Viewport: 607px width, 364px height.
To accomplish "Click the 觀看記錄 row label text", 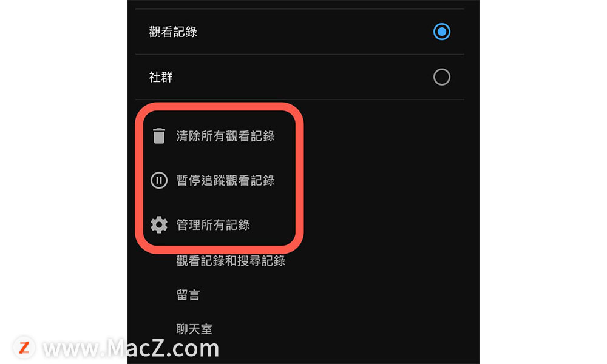I will 172,32.
